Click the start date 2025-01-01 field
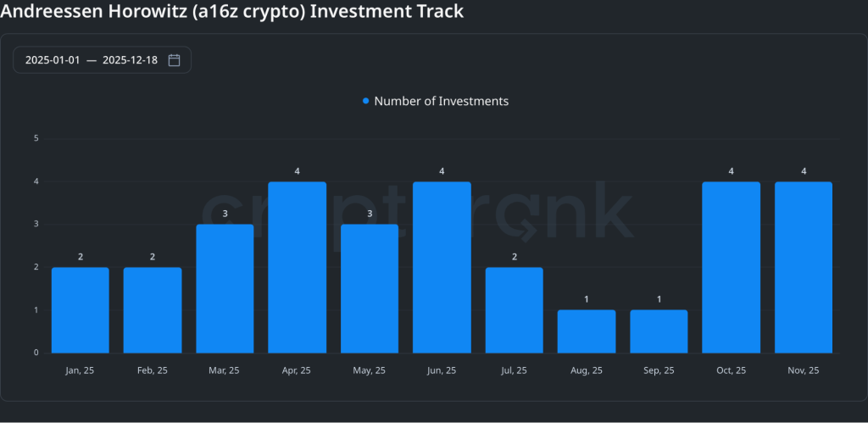 tap(53, 60)
